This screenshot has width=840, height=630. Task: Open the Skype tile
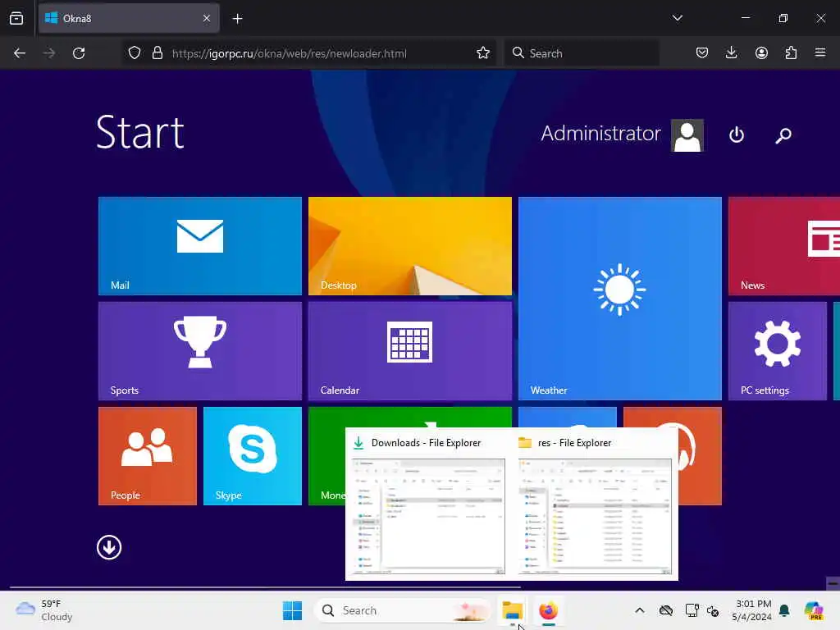(x=253, y=456)
